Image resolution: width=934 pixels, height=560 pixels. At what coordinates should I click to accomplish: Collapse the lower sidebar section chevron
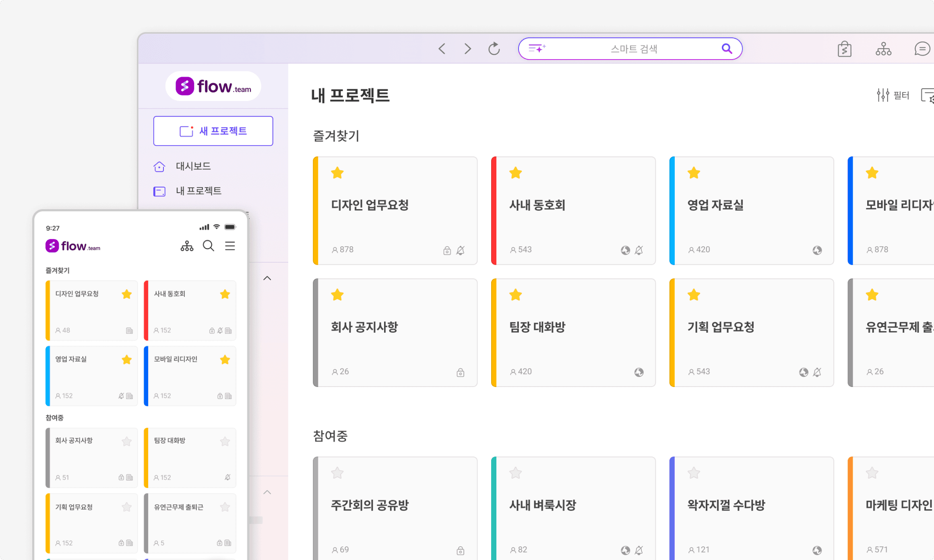[267, 492]
